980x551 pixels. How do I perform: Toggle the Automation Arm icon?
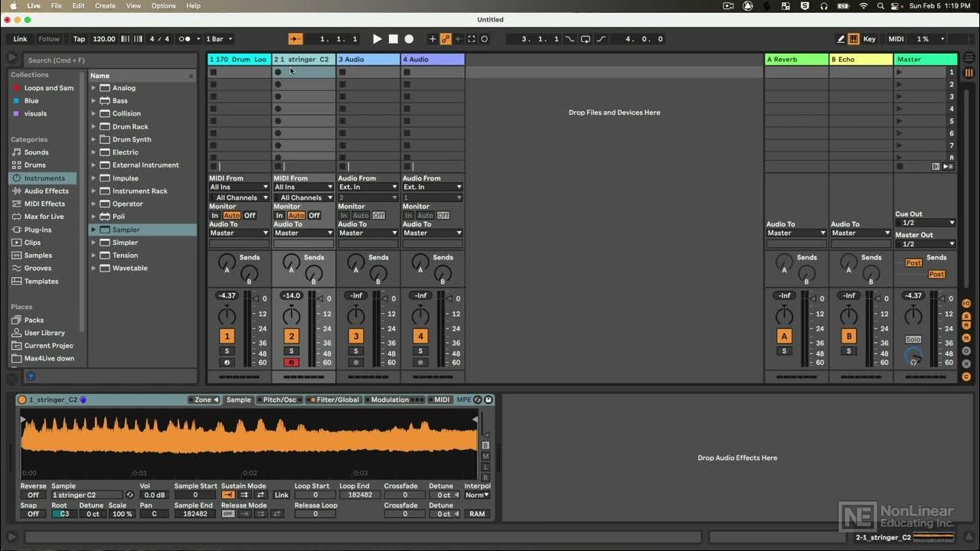(446, 39)
